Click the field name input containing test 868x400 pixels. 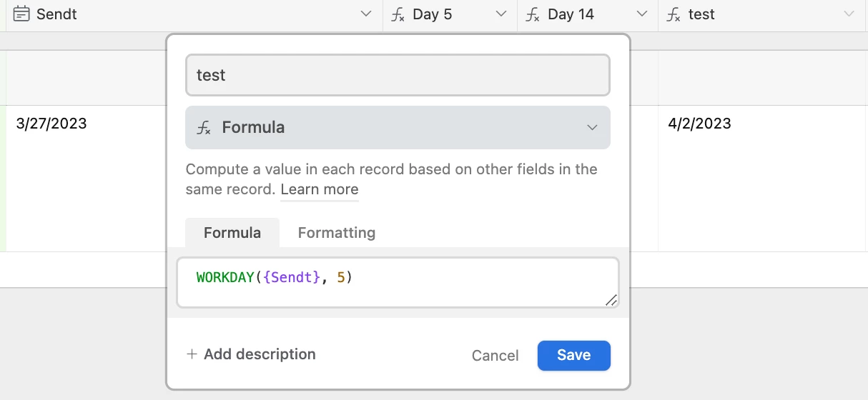pos(398,75)
